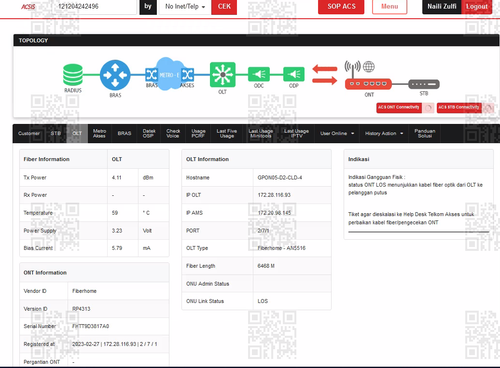Click the Naili Zulfi user label
Viewport: 500px width, 368px height.
point(442,7)
